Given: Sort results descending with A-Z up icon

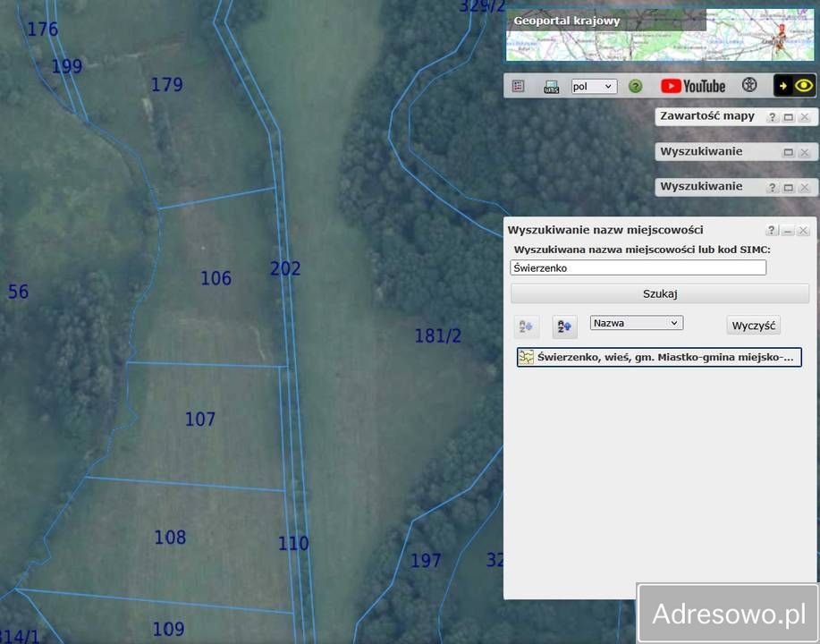Looking at the screenshot, I should pyautogui.click(x=564, y=326).
